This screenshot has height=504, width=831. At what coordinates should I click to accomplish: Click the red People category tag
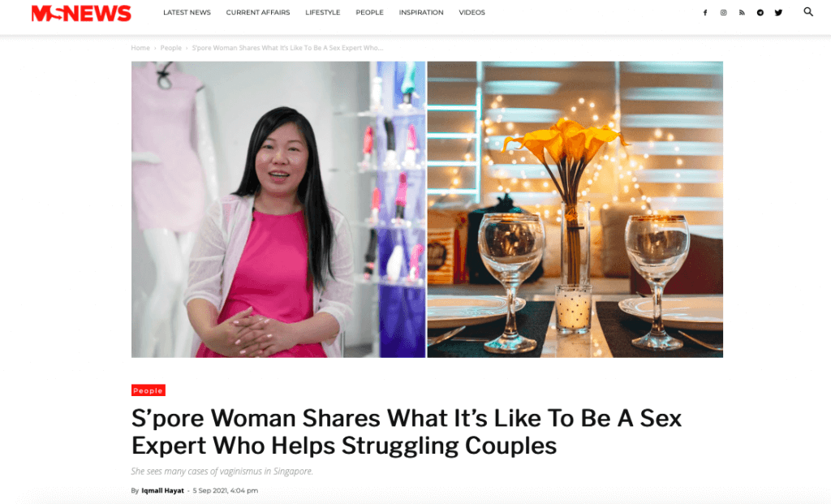point(149,390)
